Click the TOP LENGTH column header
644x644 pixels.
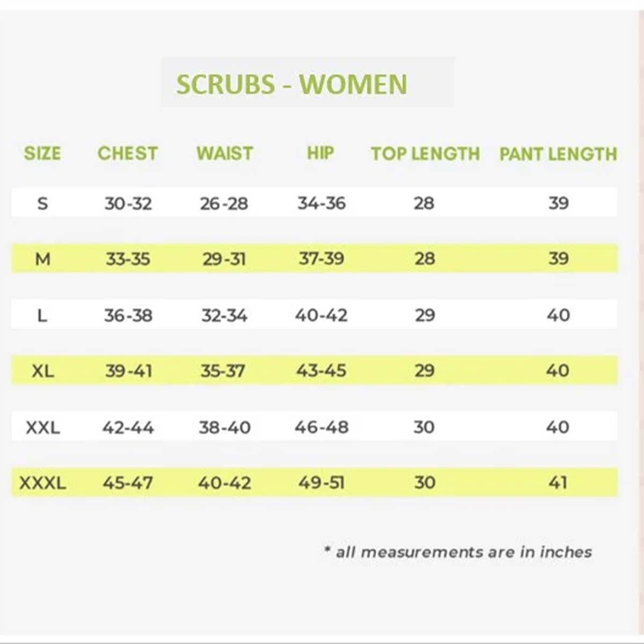425,154
